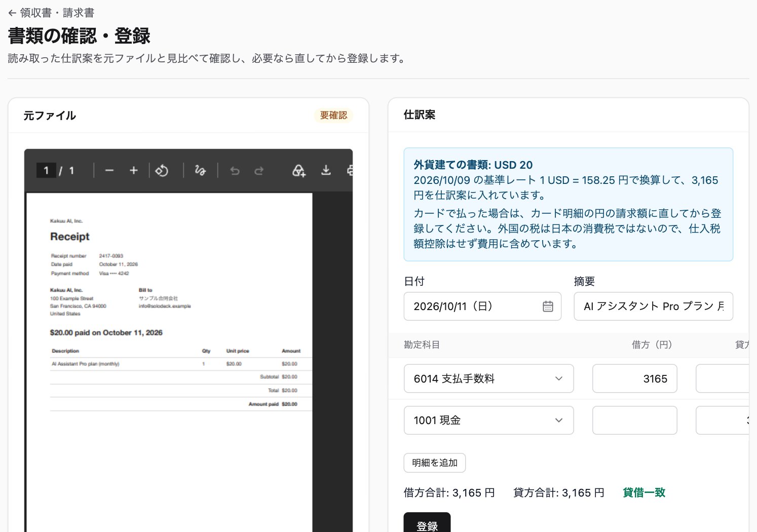This screenshot has width=757, height=532.
Task: Undo last annotation in PDF viewer
Action: pyautogui.click(x=235, y=171)
